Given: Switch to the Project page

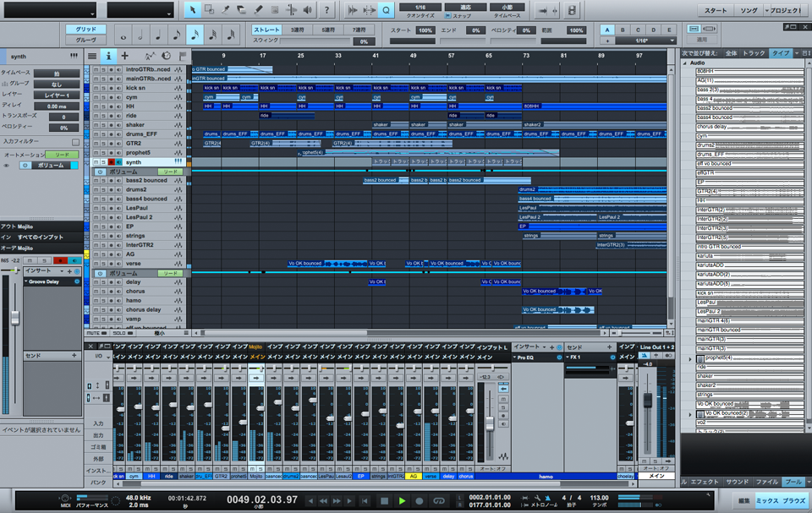Looking at the screenshot, I should 786,10.
